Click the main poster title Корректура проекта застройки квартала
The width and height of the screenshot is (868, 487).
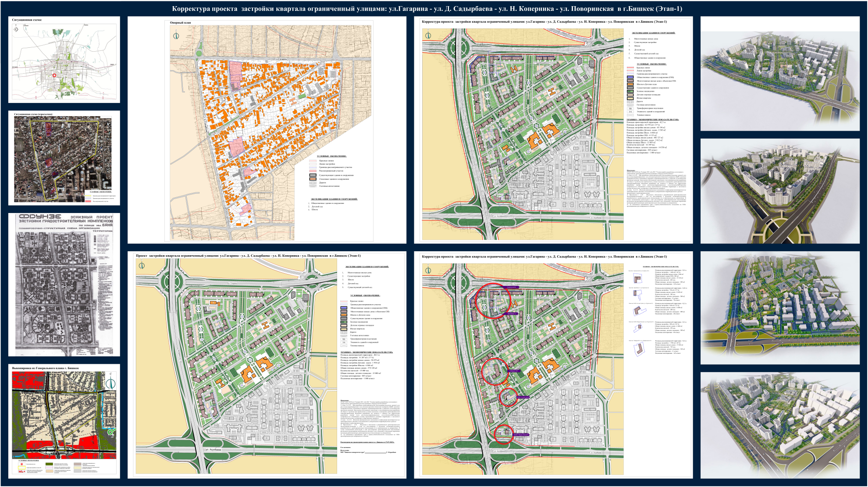point(427,9)
